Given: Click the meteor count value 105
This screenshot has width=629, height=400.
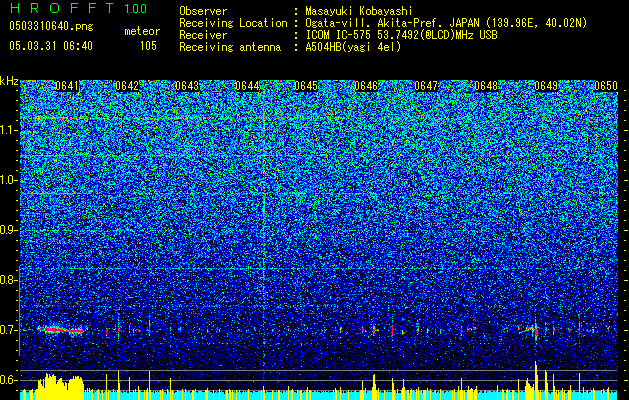Looking at the screenshot, I should coord(148,46).
